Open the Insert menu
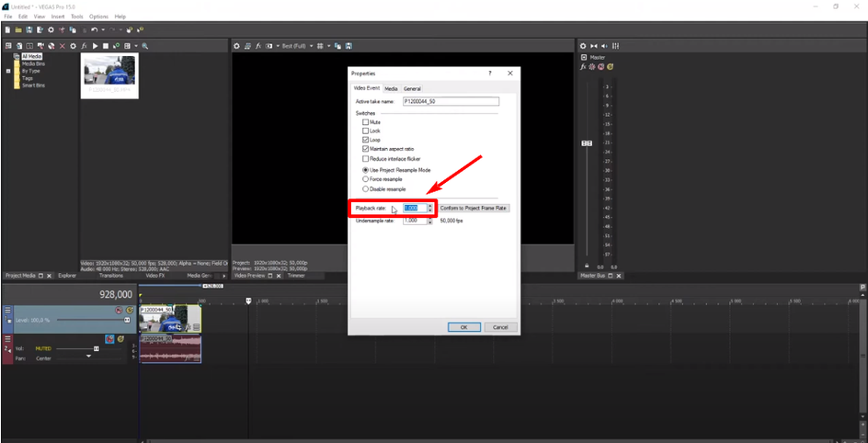 pos(58,17)
